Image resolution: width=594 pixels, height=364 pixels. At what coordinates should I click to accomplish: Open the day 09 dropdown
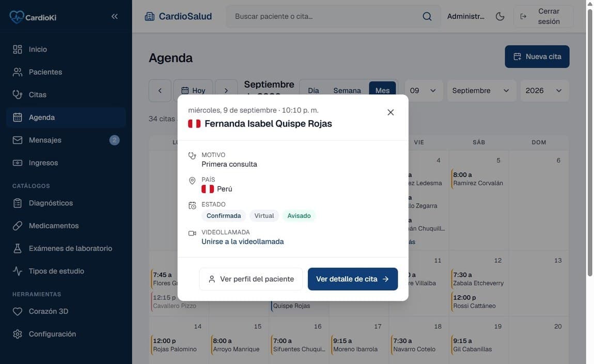(x=424, y=90)
